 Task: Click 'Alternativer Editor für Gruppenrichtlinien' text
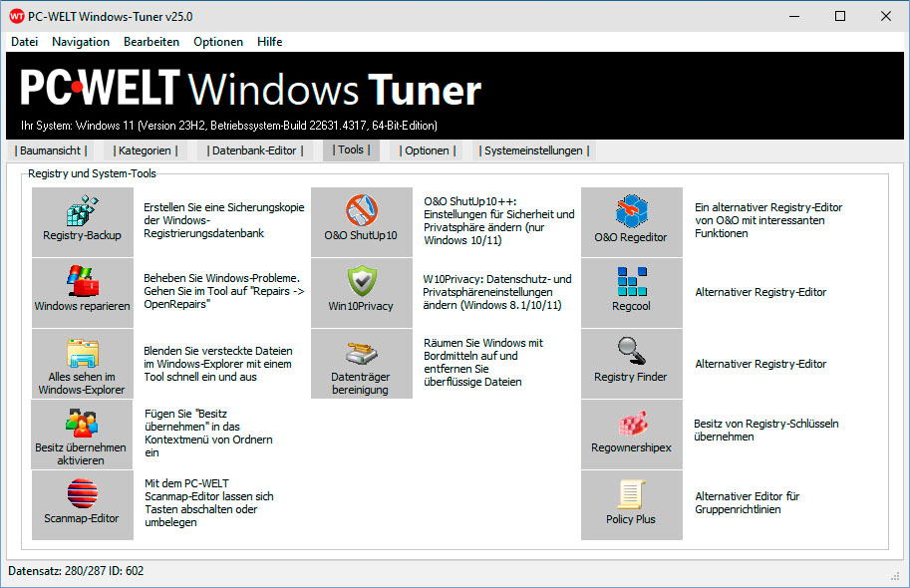[748, 502]
